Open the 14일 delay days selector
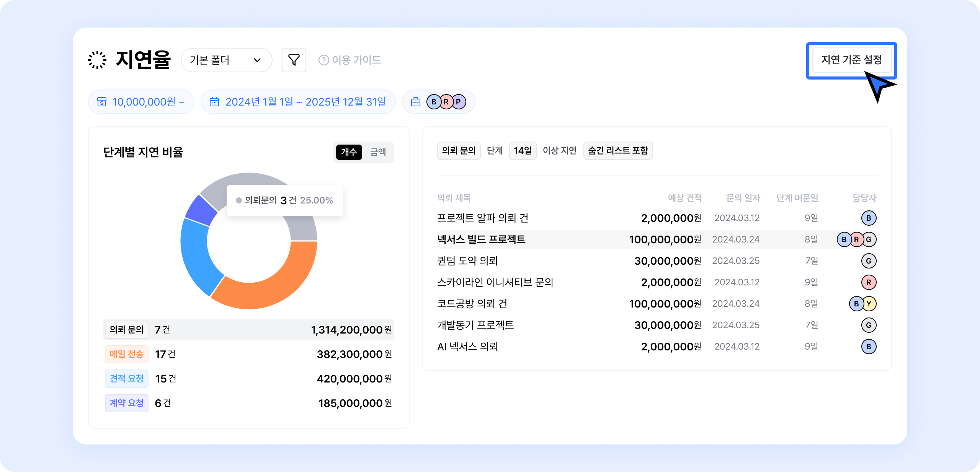The width and height of the screenshot is (980, 472). tap(523, 151)
